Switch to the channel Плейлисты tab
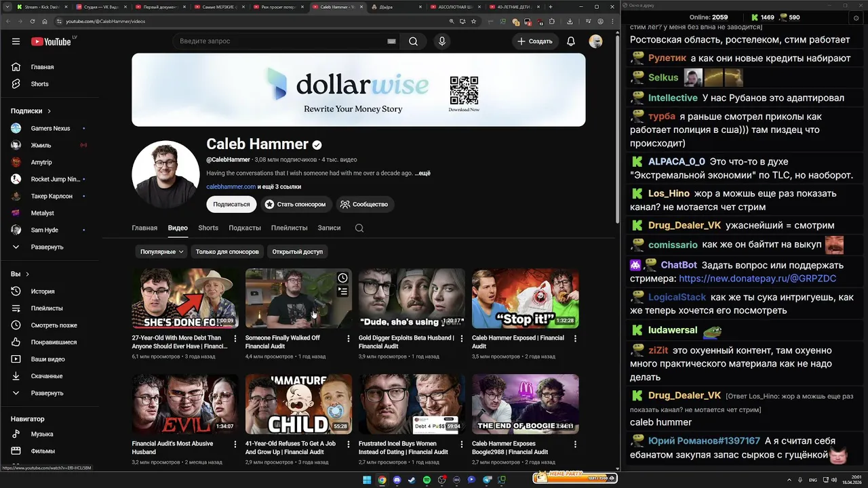Screen dimensions: 868x488 click(289, 228)
